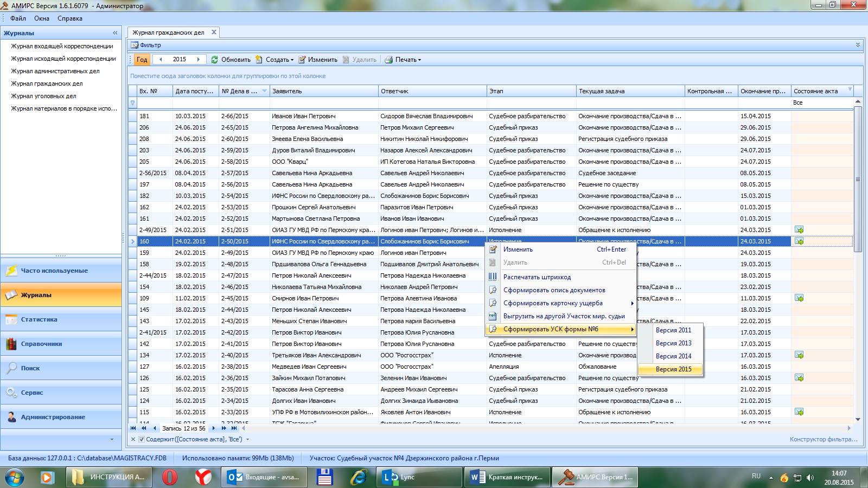Go to next page navigator arrow
The image size is (868, 488).
pos(224,428)
